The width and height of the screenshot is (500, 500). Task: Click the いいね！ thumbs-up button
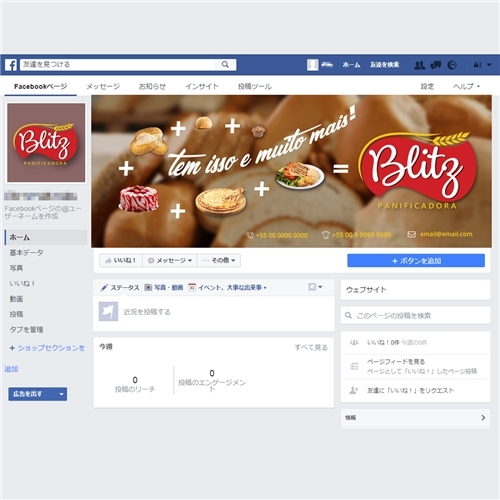[121, 260]
